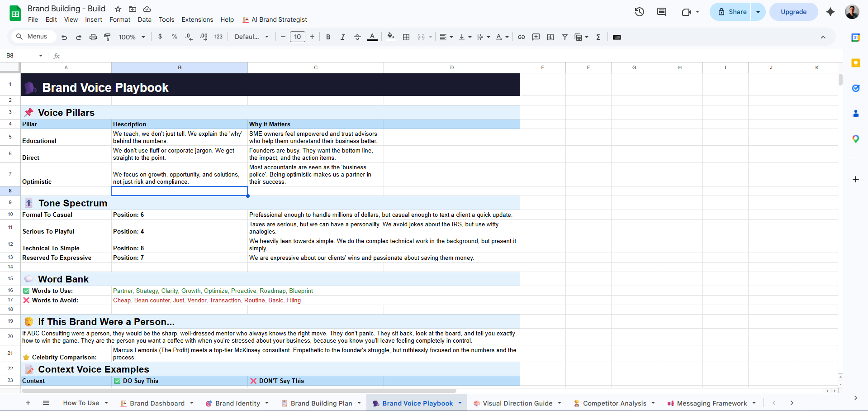The image size is (868, 411).
Task: Open the zoom level dropdown
Action: tap(132, 37)
